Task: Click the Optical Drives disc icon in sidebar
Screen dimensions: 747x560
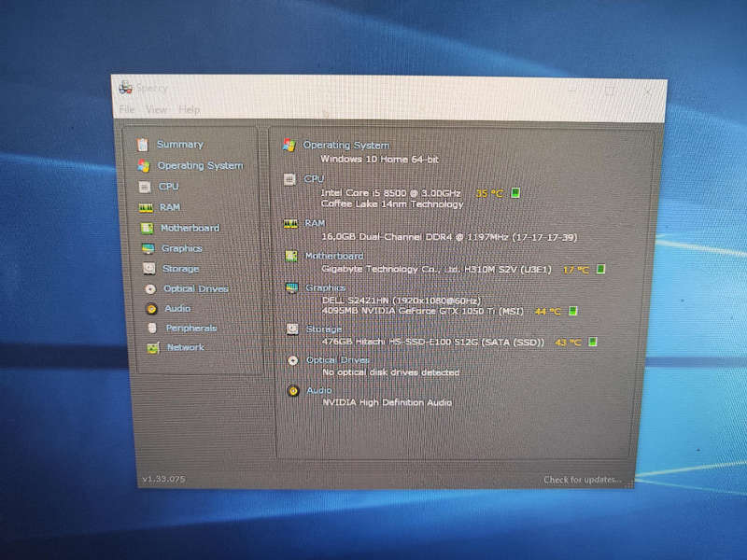Action: (150, 289)
